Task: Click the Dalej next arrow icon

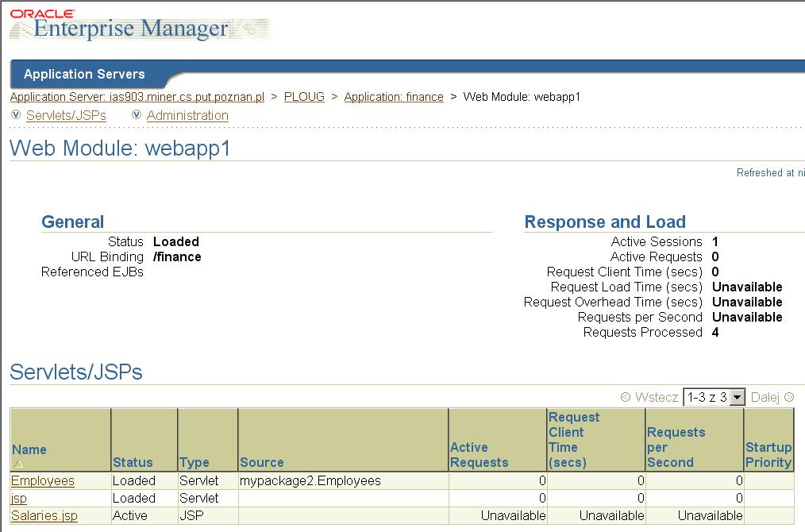Action: click(x=790, y=397)
